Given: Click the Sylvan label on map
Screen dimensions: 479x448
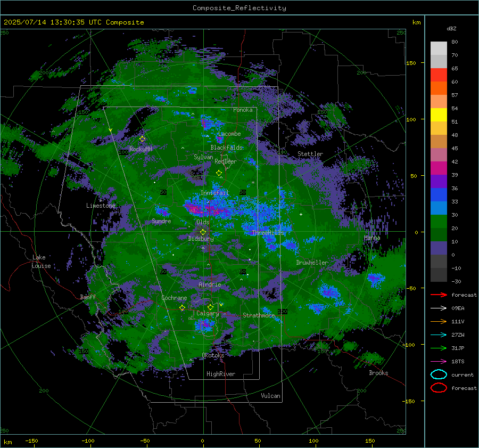Looking at the screenshot, I should pyautogui.click(x=203, y=157).
